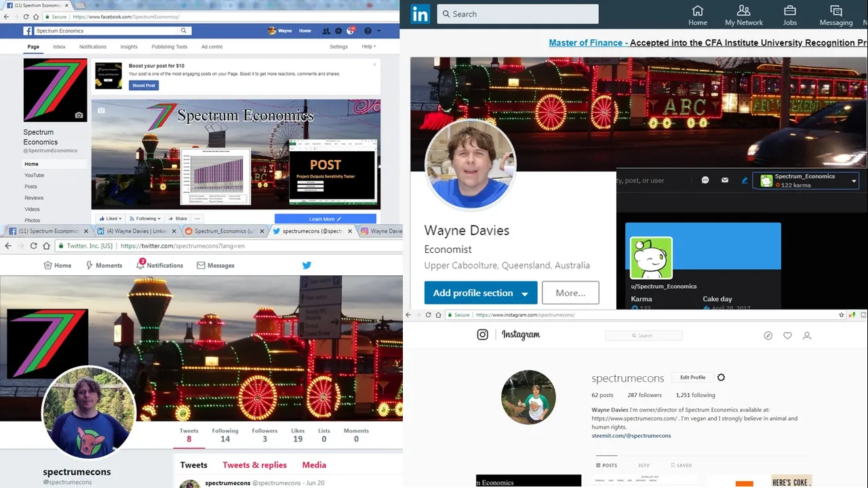Open Reviews in Facebook page sidebar

34,198
